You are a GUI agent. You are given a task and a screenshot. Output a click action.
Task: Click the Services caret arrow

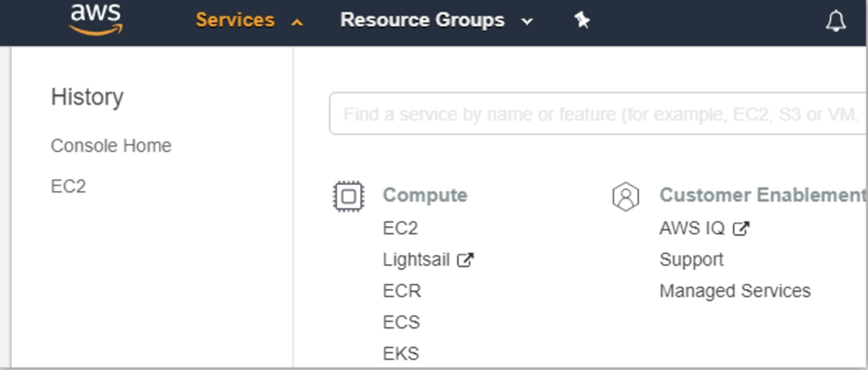pyautogui.click(x=298, y=22)
